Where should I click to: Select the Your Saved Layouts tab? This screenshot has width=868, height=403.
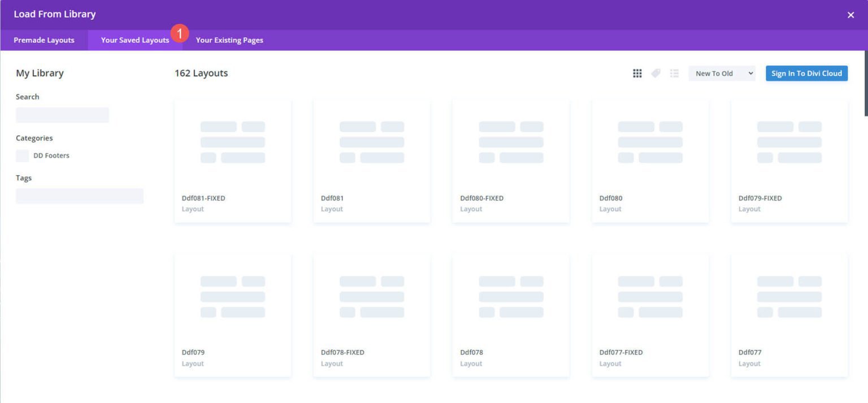(134, 40)
